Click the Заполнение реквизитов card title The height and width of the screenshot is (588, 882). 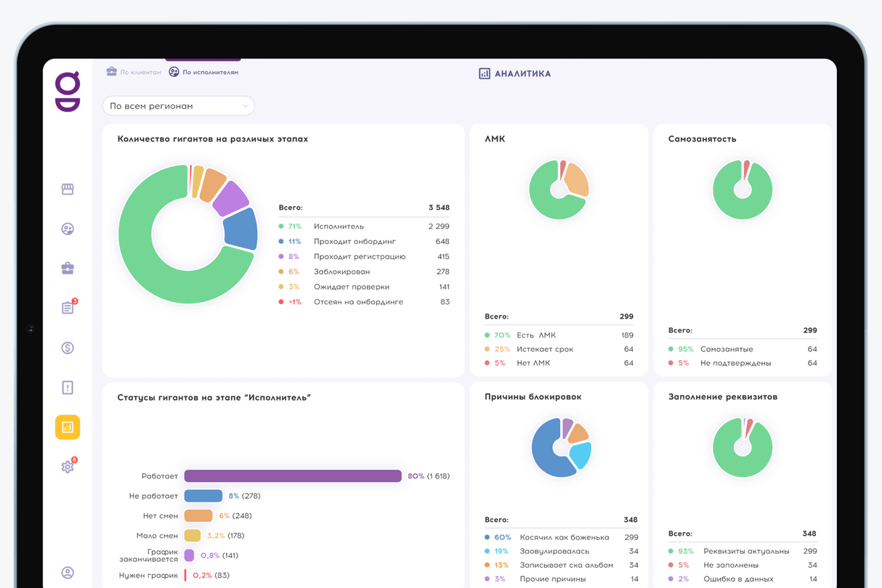[723, 397]
